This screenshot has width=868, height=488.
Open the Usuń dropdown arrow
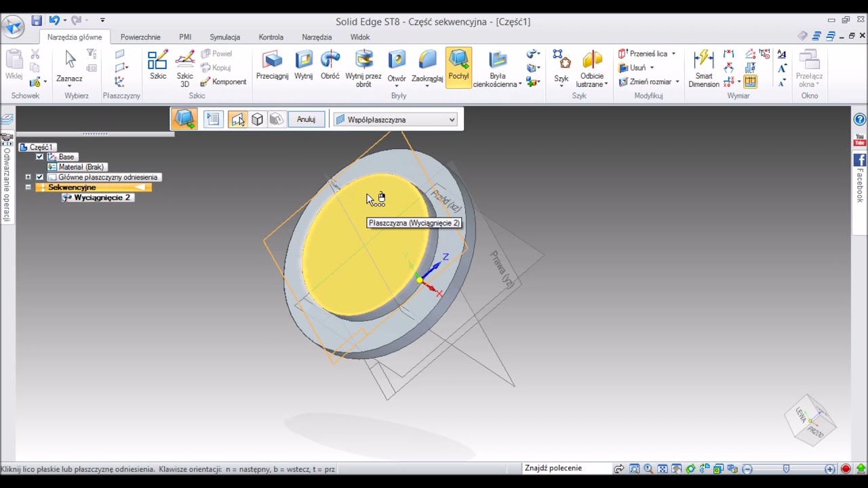652,68
